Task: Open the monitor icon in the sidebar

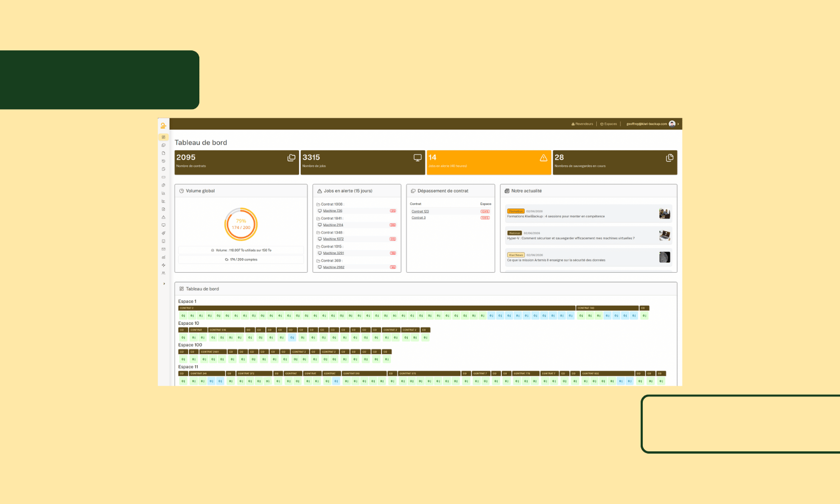Action: click(164, 225)
